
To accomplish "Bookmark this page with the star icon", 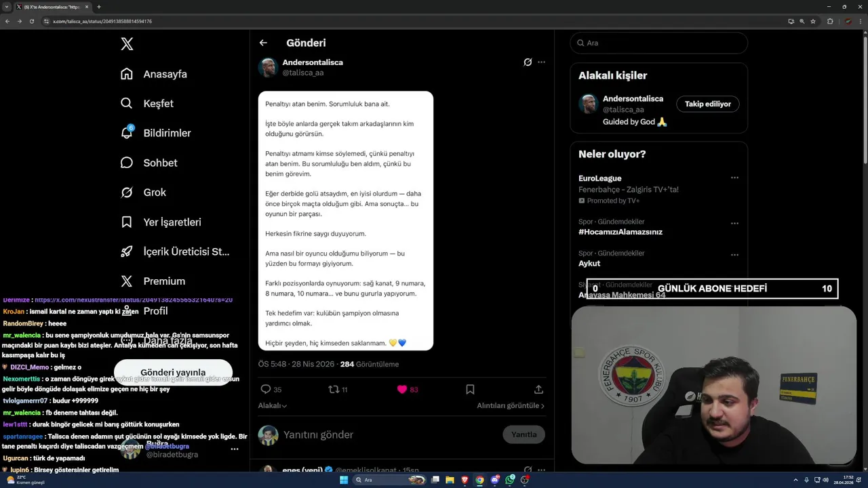I will point(813,21).
